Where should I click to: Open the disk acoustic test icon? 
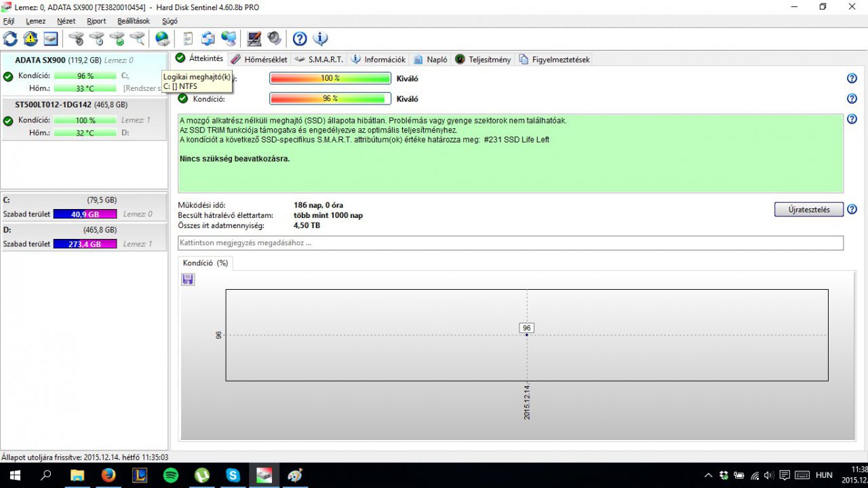coord(76,39)
